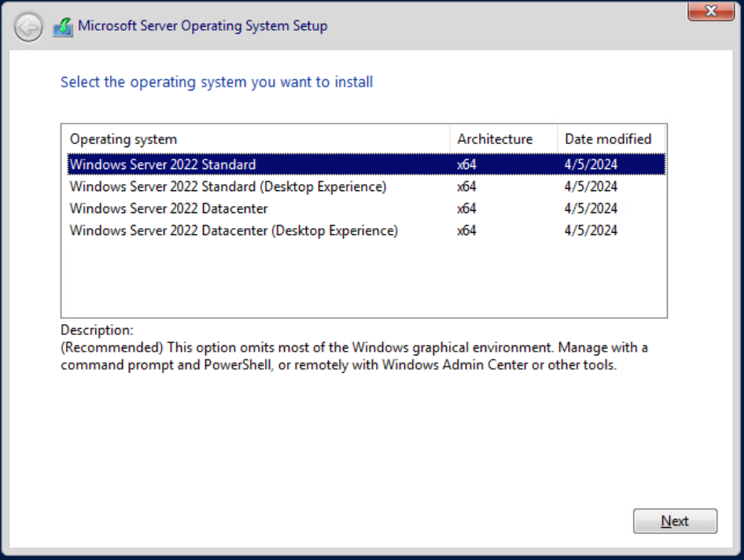The height and width of the screenshot is (560, 744).
Task: Click the Date modified column header
Action: tap(608, 139)
